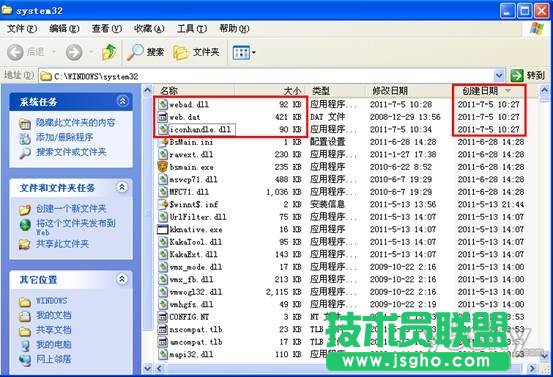This screenshot has height=377, width=553.
Task: Open the 查看(V) menu
Action: pyautogui.click(x=107, y=29)
